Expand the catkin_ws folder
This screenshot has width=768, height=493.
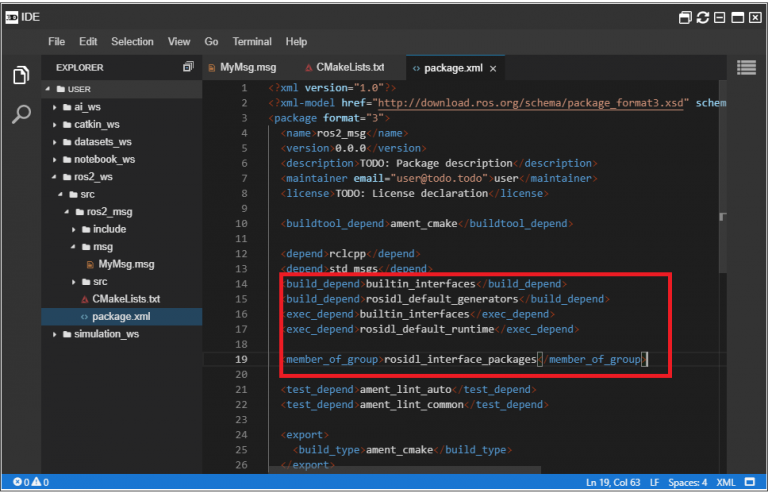point(55,124)
